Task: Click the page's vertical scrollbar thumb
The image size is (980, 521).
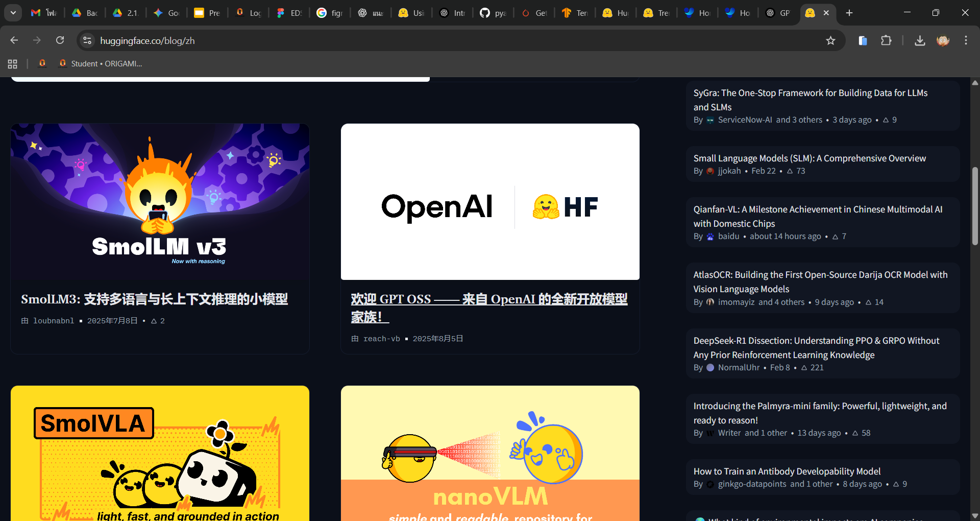Action: [x=975, y=207]
